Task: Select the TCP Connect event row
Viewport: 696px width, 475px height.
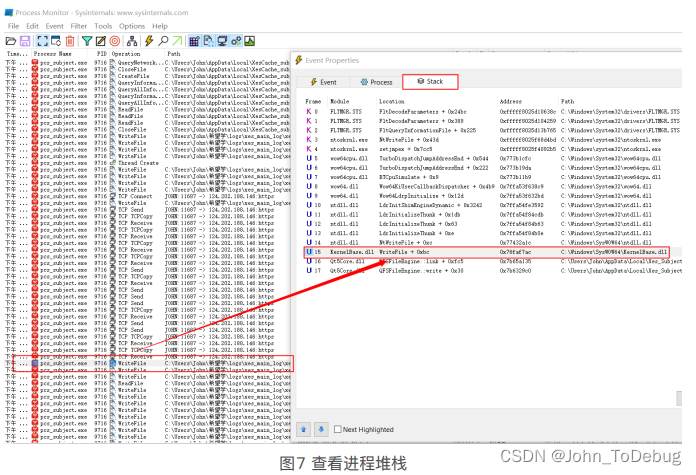Action: [148, 196]
